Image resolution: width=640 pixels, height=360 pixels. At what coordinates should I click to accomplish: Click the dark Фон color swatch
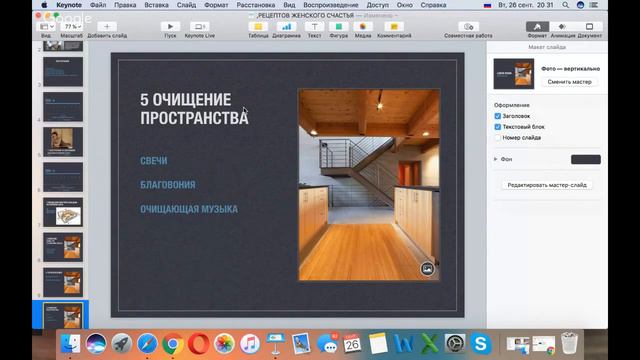pos(586,159)
